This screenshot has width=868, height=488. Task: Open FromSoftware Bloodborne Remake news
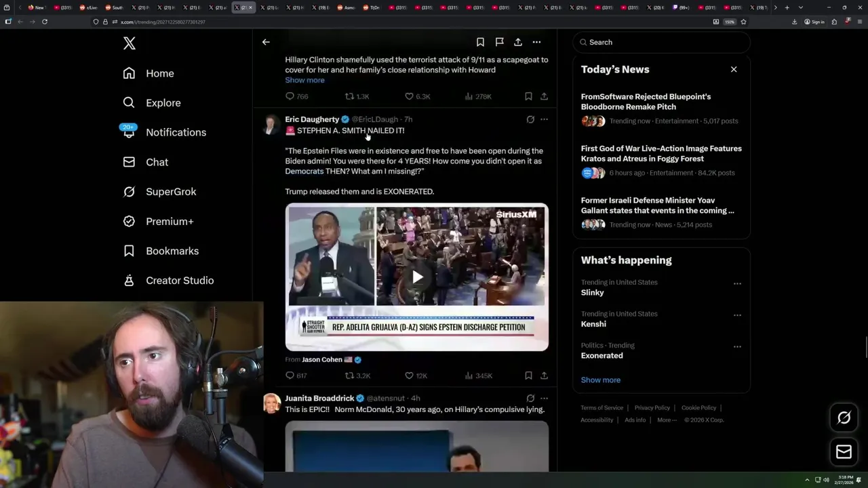662,108
